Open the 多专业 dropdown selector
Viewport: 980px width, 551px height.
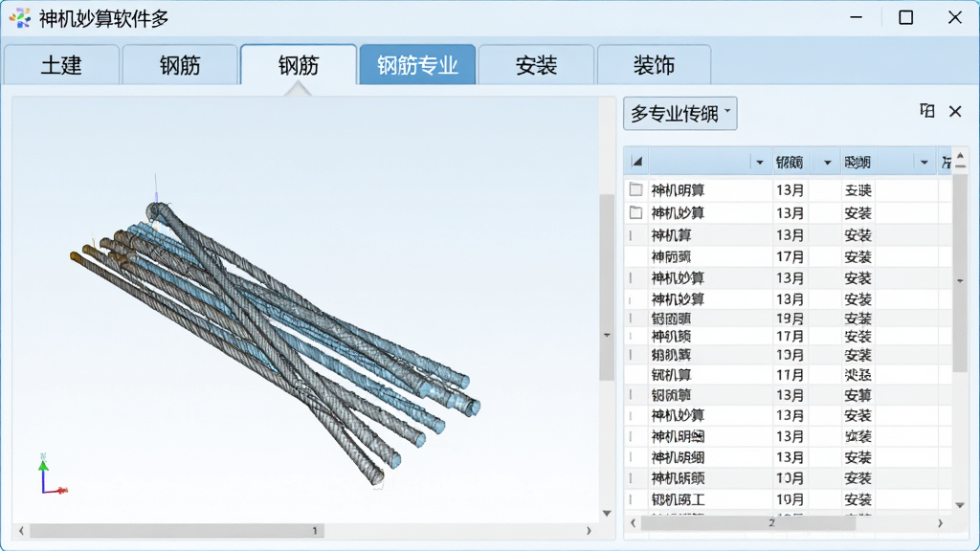coord(680,114)
